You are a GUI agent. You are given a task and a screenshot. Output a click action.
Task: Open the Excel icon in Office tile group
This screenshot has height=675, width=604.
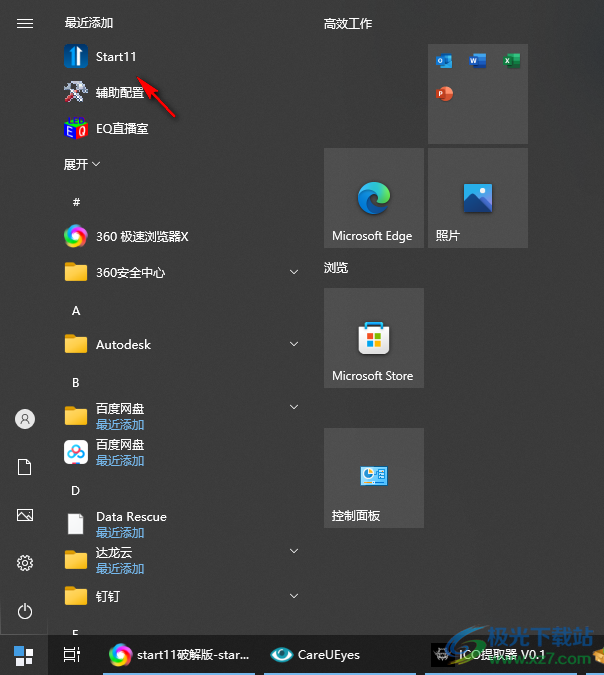[x=511, y=61]
